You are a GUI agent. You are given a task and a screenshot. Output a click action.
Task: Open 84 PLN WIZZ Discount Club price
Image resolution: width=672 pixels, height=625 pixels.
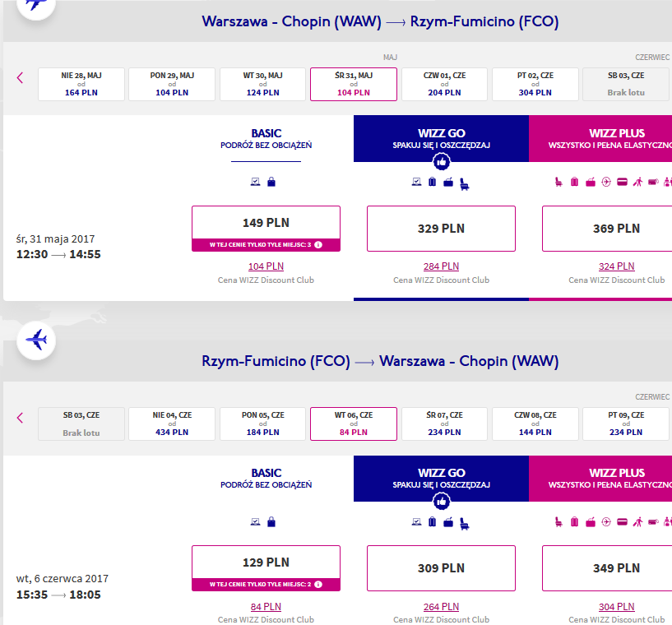click(x=266, y=607)
